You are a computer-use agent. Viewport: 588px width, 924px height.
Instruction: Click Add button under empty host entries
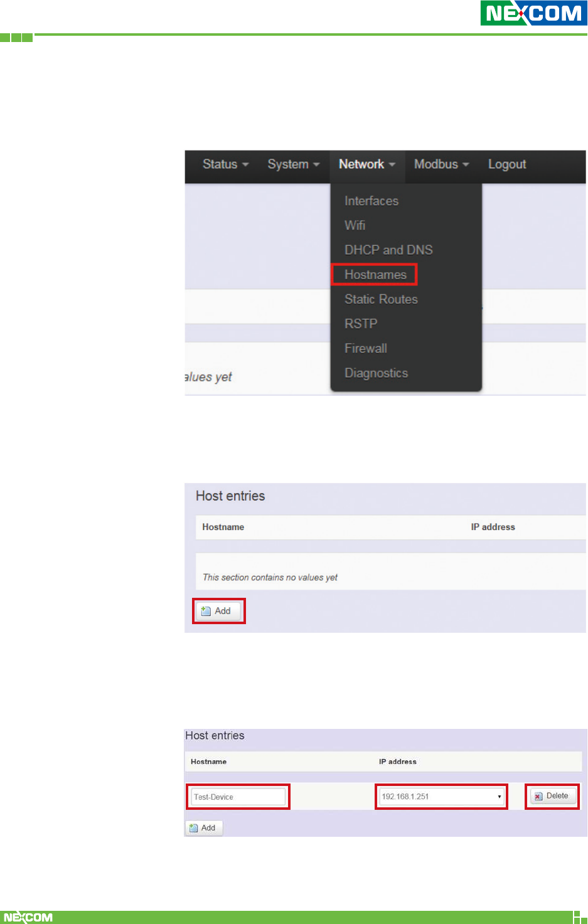(x=218, y=611)
